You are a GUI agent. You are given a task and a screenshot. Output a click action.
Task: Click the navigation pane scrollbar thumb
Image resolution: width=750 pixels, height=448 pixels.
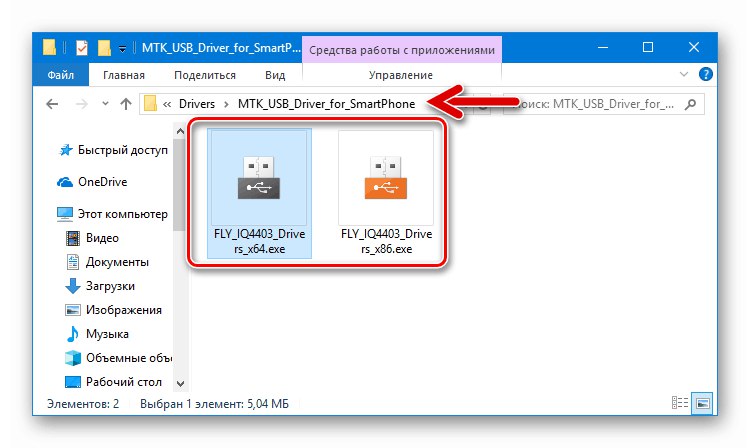[x=179, y=185]
